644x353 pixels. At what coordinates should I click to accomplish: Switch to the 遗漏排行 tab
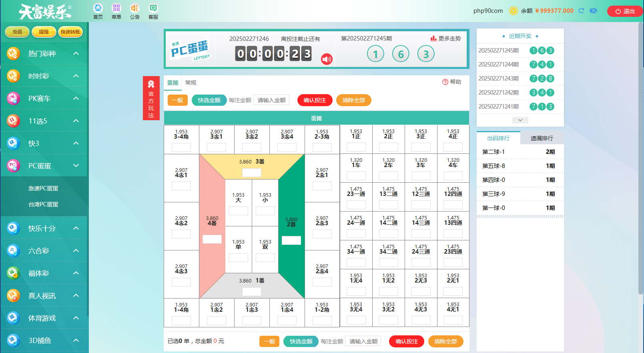coord(542,138)
